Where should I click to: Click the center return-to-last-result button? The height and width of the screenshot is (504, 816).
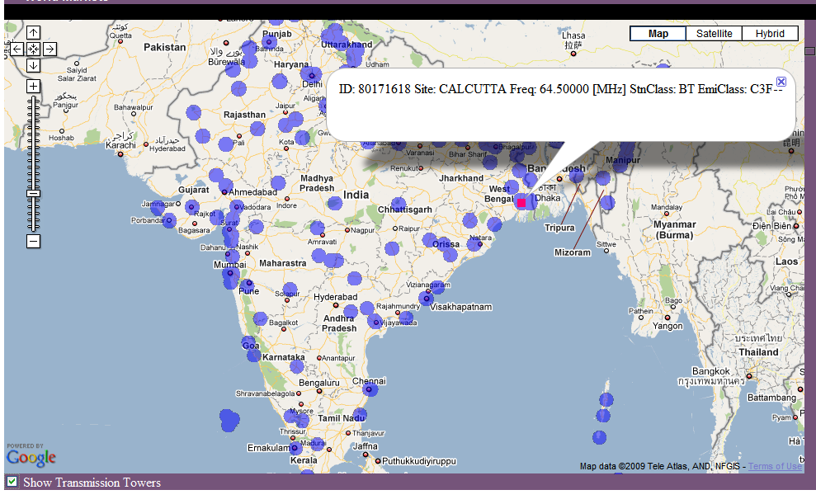click(x=33, y=49)
